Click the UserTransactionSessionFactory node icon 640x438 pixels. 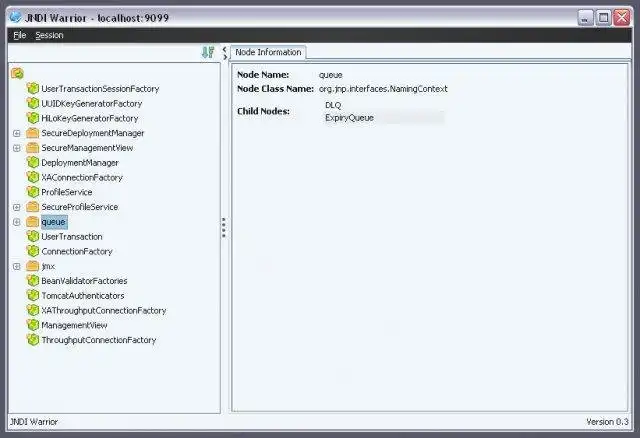pyautogui.click(x=33, y=88)
